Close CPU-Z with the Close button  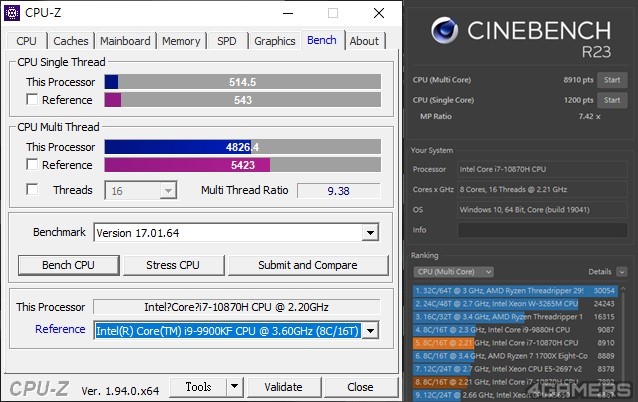[360, 387]
